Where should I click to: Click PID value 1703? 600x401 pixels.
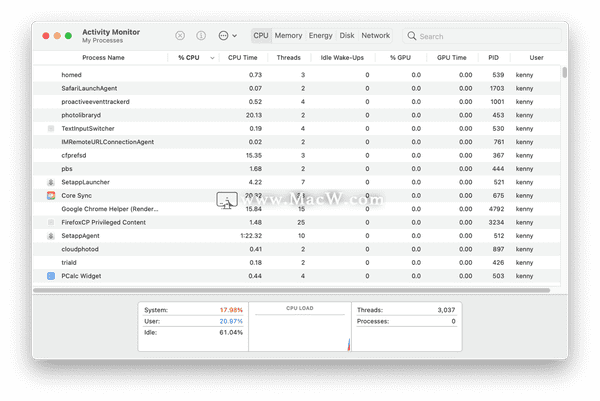point(497,88)
